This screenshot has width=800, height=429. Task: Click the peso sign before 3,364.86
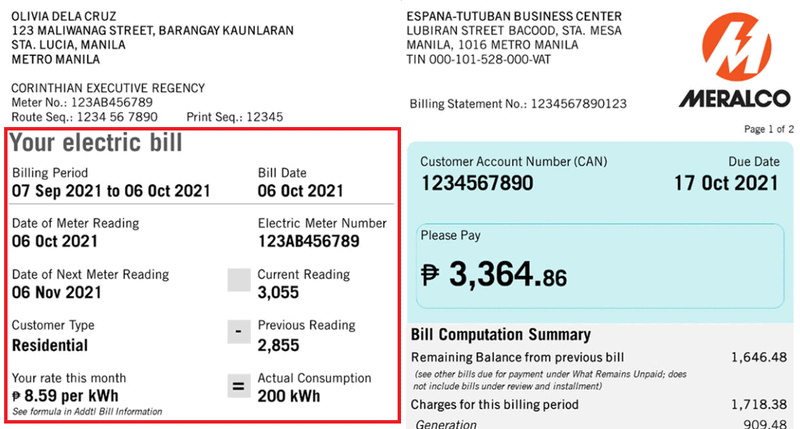[x=430, y=275]
